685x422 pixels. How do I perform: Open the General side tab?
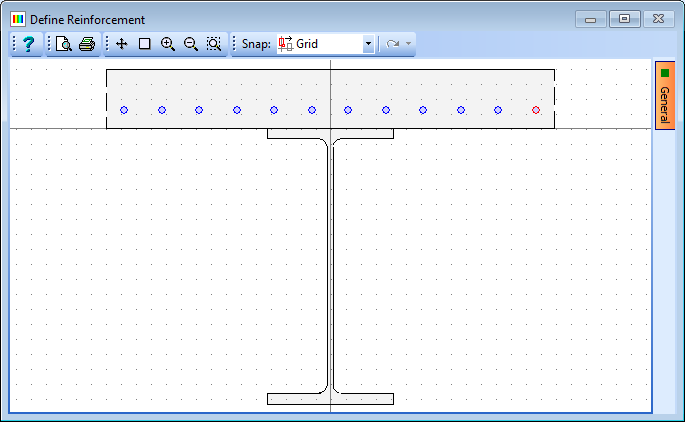click(664, 95)
